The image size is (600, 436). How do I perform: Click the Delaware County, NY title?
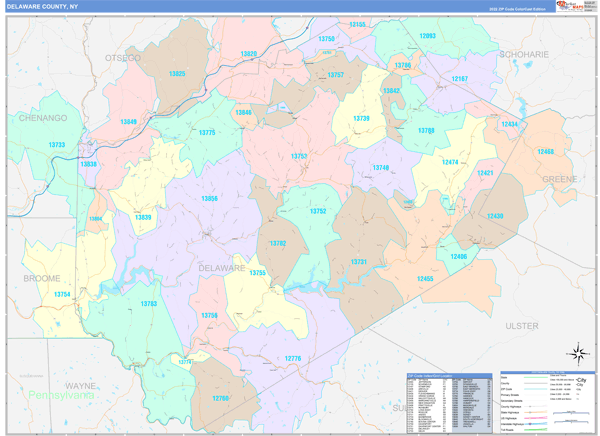pyautogui.click(x=43, y=6)
